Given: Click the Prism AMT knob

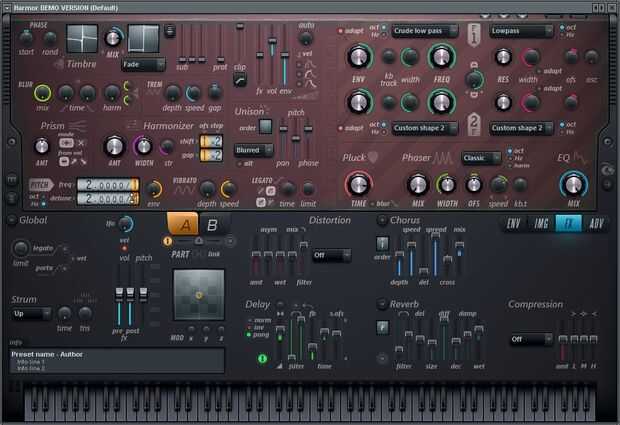Looking at the screenshot, I should click(x=42, y=146).
